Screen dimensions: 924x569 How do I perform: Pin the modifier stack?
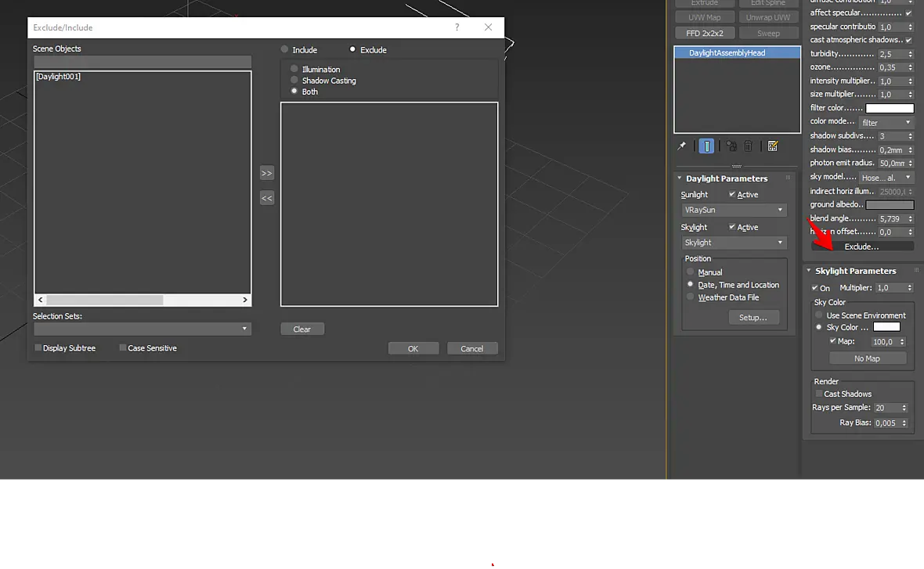(x=682, y=146)
